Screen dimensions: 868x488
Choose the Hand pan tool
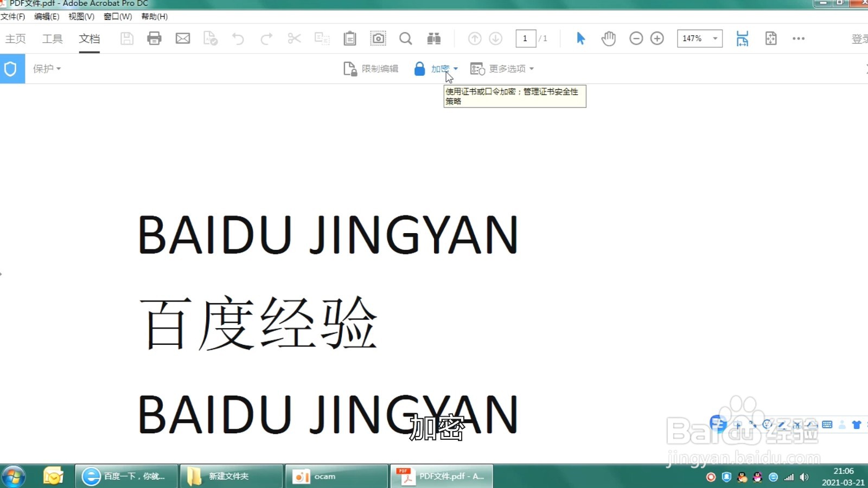tap(609, 38)
